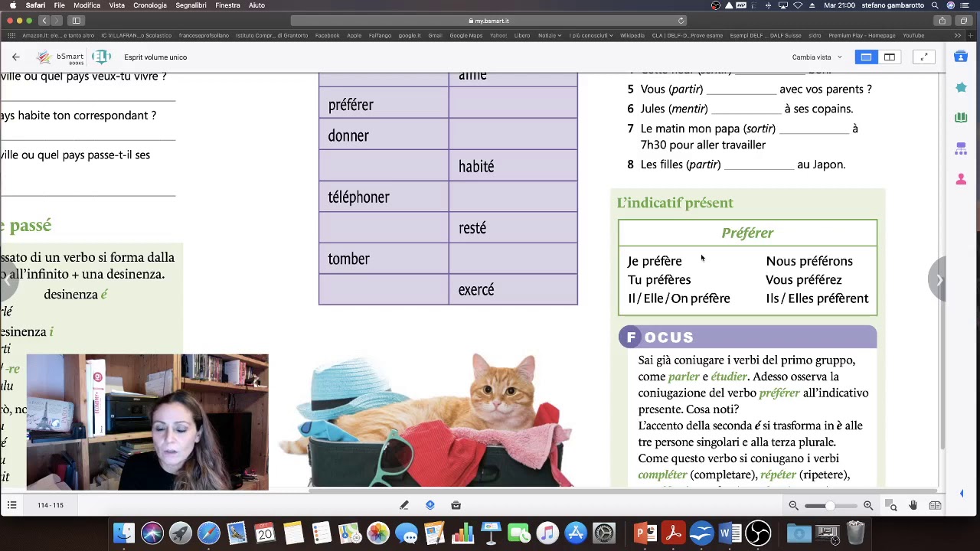
Task: Click the "L'indicatif présent" heading
Action: click(675, 203)
